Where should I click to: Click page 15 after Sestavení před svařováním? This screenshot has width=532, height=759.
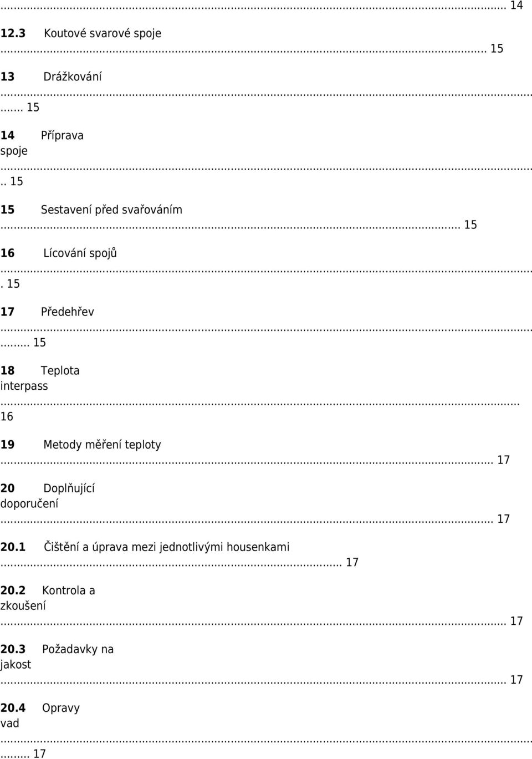[x=470, y=225]
